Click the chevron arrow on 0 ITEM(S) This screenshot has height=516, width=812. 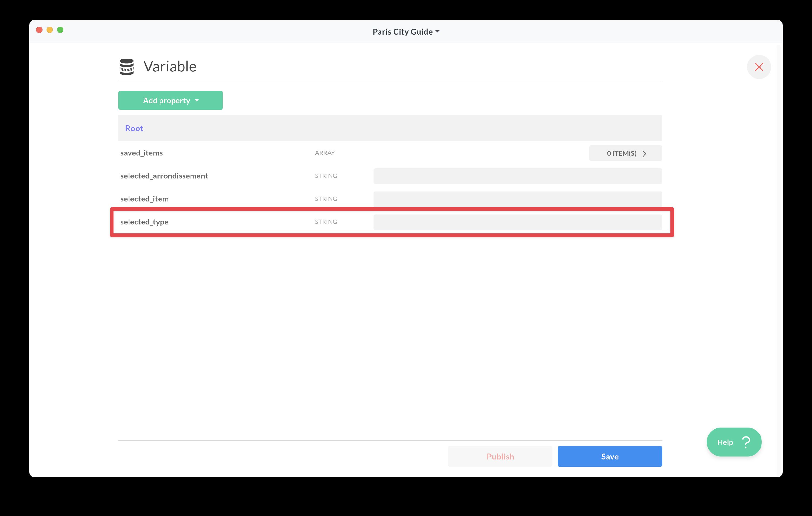[645, 153]
